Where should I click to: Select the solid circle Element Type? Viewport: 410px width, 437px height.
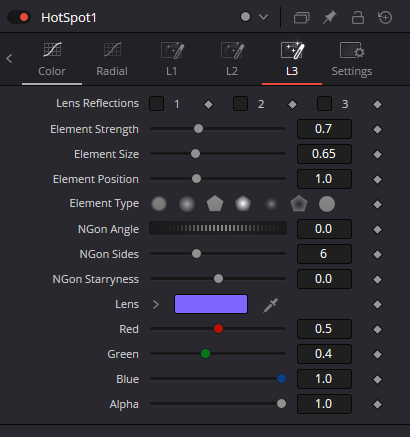[159, 204]
